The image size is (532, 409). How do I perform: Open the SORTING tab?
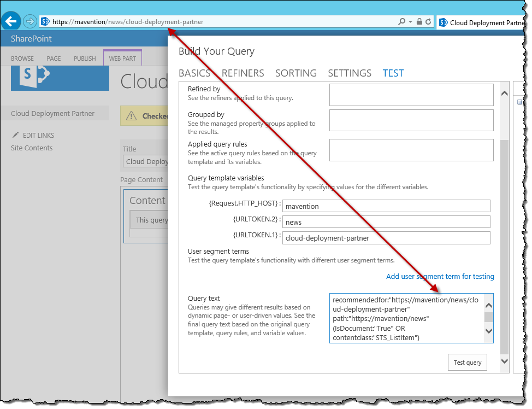point(296,73)
